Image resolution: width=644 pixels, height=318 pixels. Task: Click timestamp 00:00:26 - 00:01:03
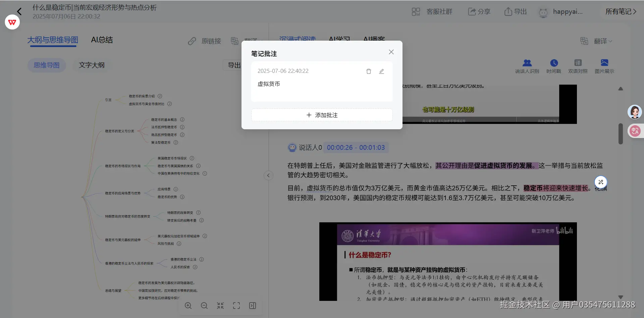pyautogui.click(x=356, y=147)
